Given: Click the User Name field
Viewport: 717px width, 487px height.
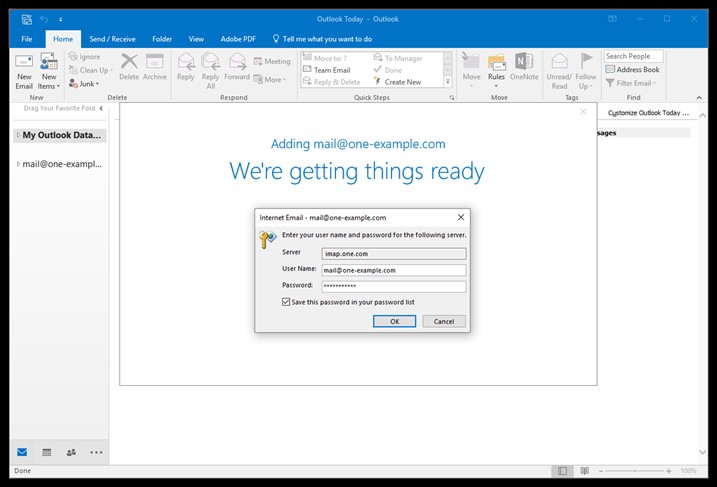Looking at the screenshot, I should 394,270.
